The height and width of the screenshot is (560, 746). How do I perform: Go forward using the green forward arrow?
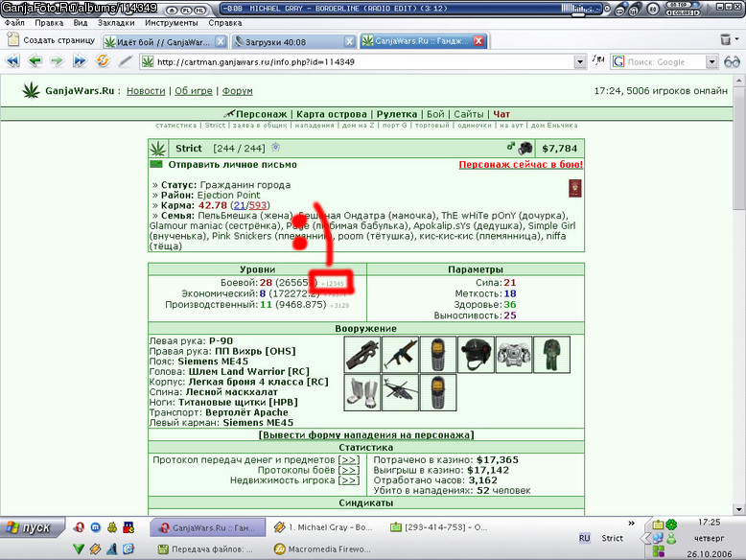coord(57,61)
